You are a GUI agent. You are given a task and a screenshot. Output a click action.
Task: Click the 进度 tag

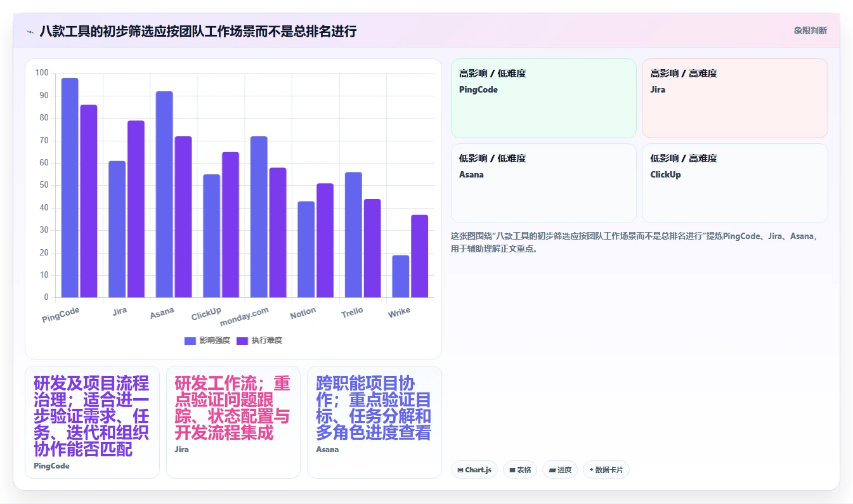(x=560, y=470)
